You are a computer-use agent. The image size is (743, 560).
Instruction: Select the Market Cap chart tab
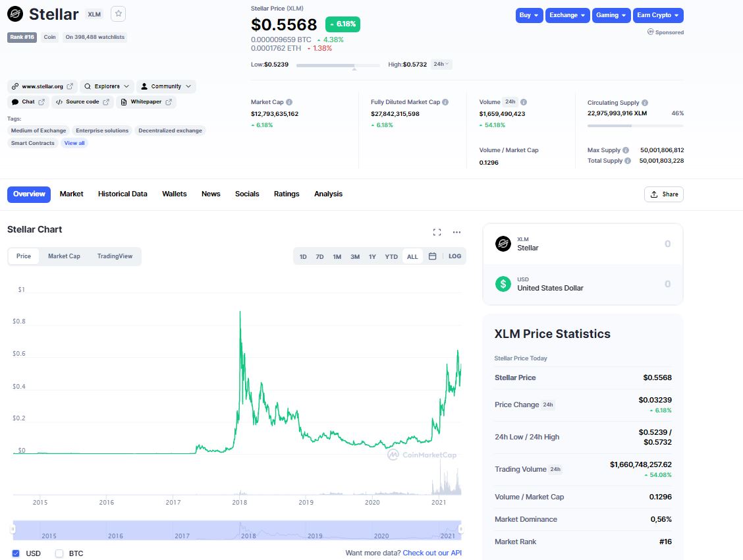click(64, 256)
